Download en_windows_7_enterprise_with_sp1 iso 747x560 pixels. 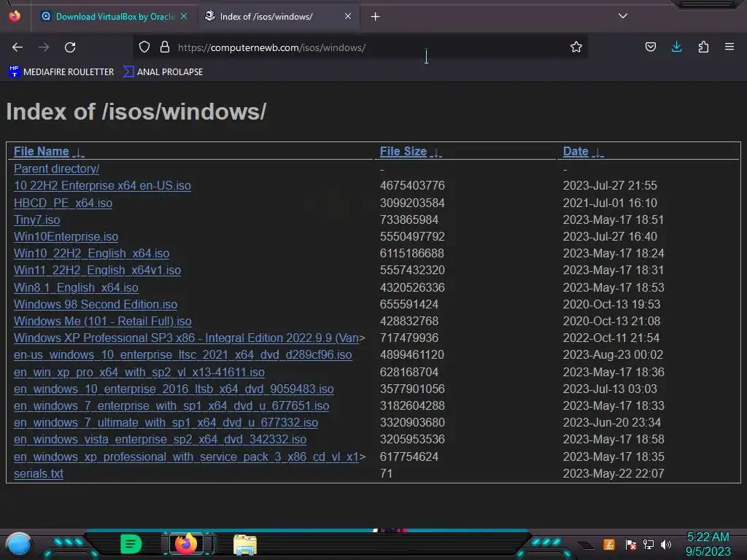(x=171, y=405)
